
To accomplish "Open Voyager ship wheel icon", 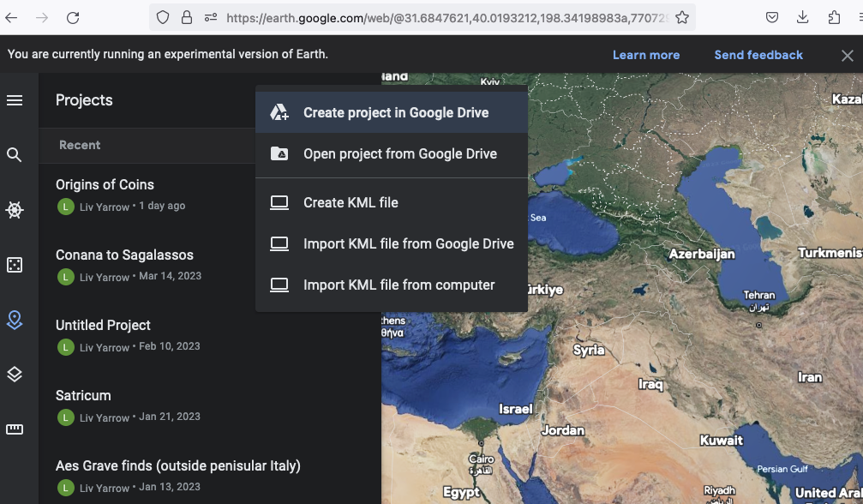I will 15,210.
